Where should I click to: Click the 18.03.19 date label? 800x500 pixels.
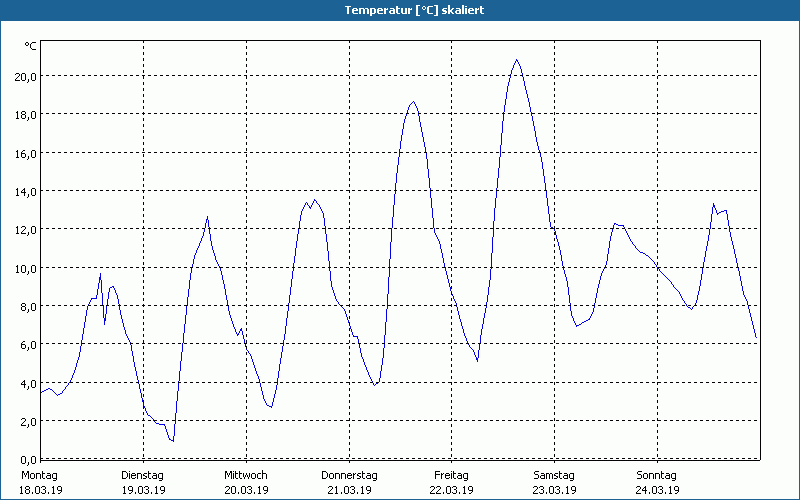[x=40, y=490]
